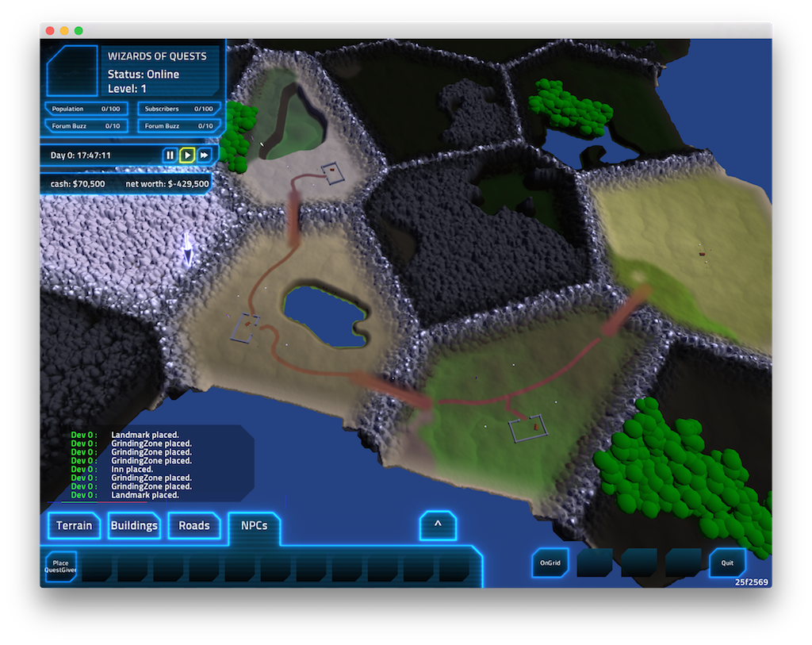The width and height of the screenshot is (812, 645).
Task: Click the company logo box beside the title
Action: tap(72, 71)
